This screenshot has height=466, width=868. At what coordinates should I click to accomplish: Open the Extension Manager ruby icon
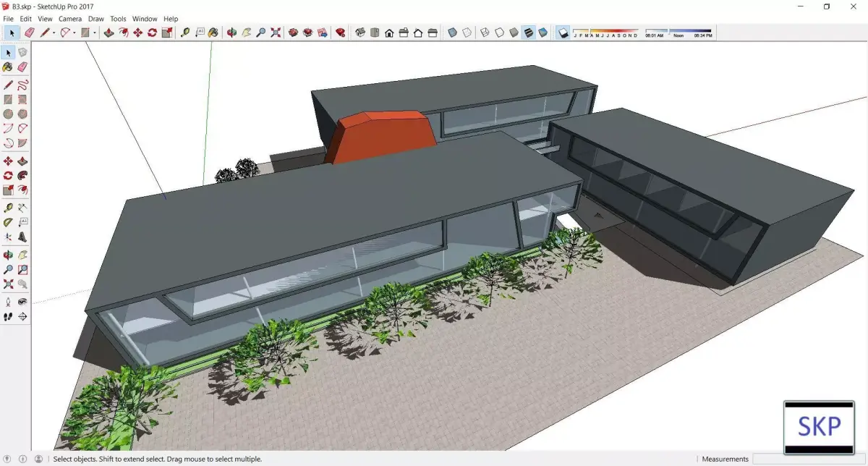click(x=341, y=33)
